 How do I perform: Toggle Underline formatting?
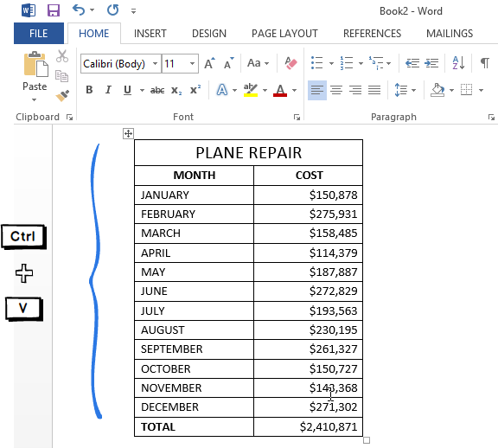[127, 90]
